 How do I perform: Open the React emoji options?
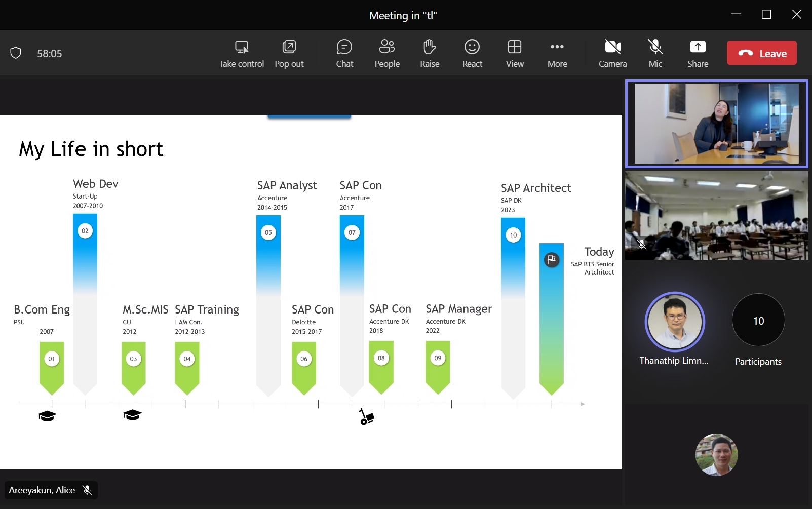pos(472,53)
